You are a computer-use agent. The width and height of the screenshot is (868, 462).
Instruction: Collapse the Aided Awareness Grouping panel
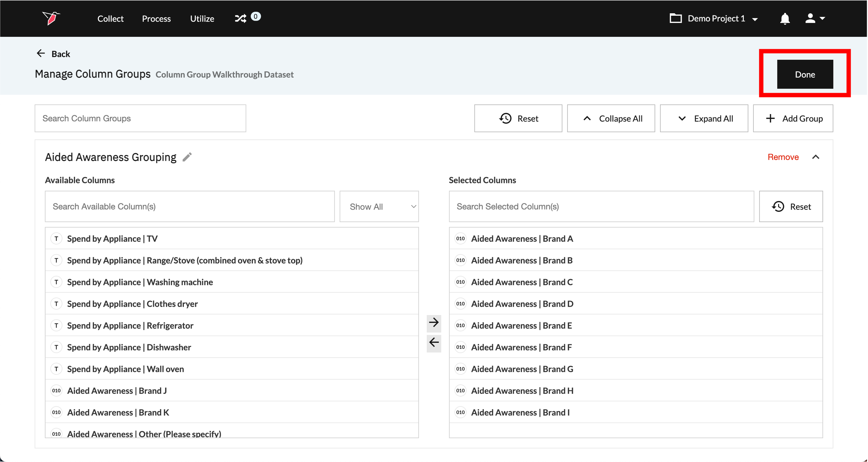click(x=815, y=157)
